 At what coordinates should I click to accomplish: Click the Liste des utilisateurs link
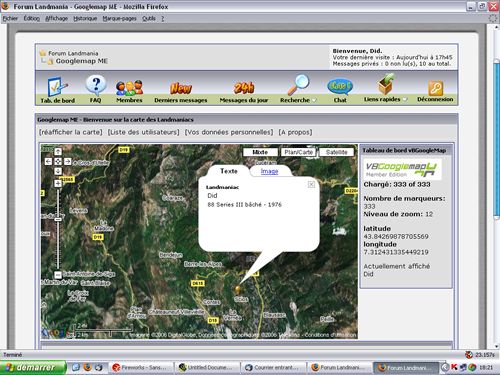click(x=143, y=132)
